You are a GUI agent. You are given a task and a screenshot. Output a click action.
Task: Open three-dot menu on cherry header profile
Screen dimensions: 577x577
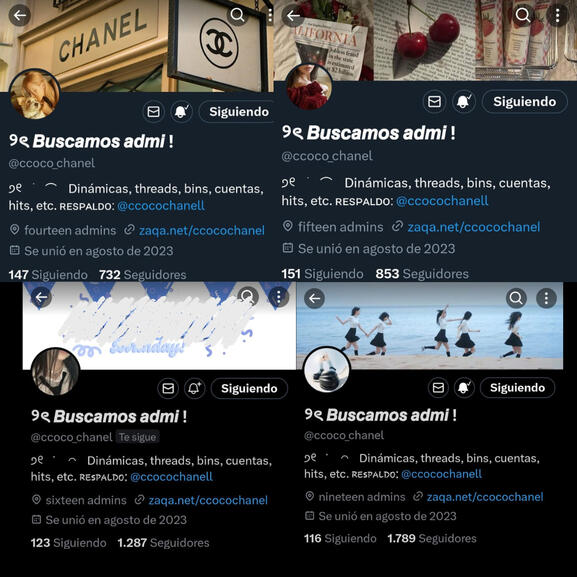[x=557, y=15]
